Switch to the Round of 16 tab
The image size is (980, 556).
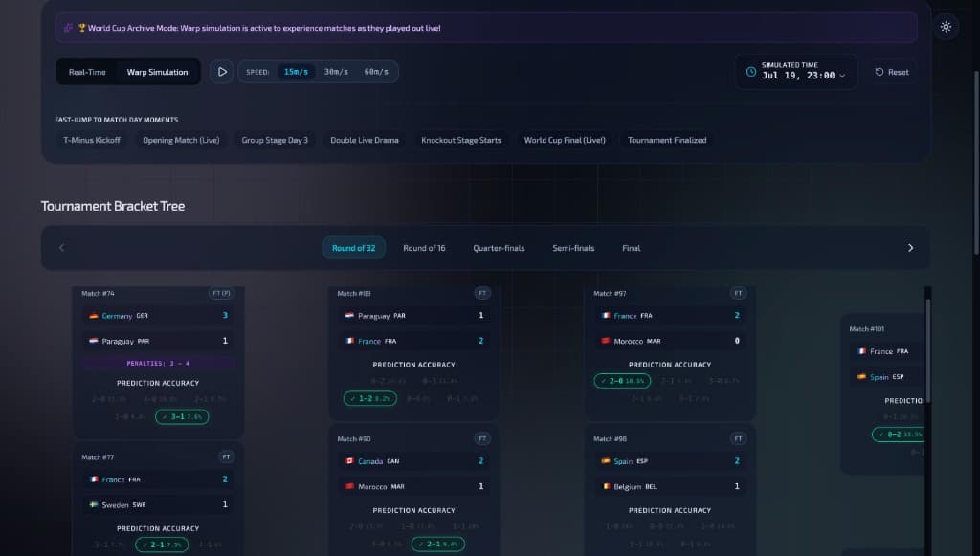(424, 248)
